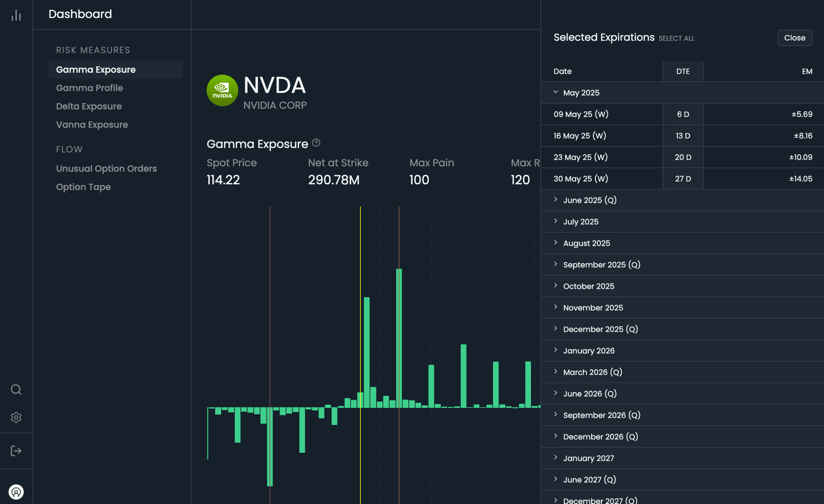Expand the July 2025 group
This screenshot has height=504, width=824.
tap(682, 222)
